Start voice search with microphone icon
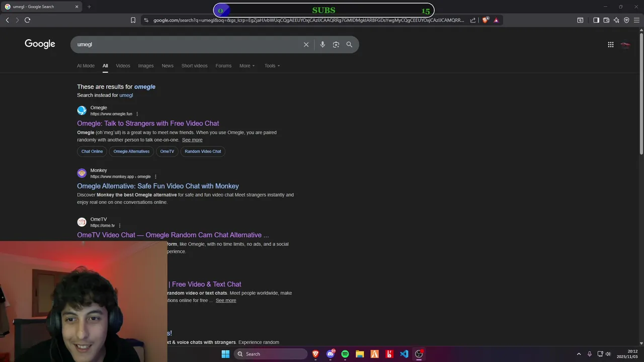 point(323,44)
